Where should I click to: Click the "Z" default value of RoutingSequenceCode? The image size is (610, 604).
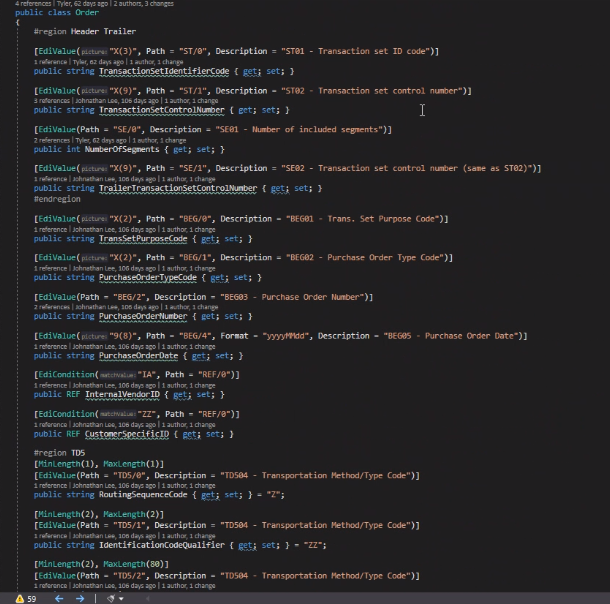[274, 495]
